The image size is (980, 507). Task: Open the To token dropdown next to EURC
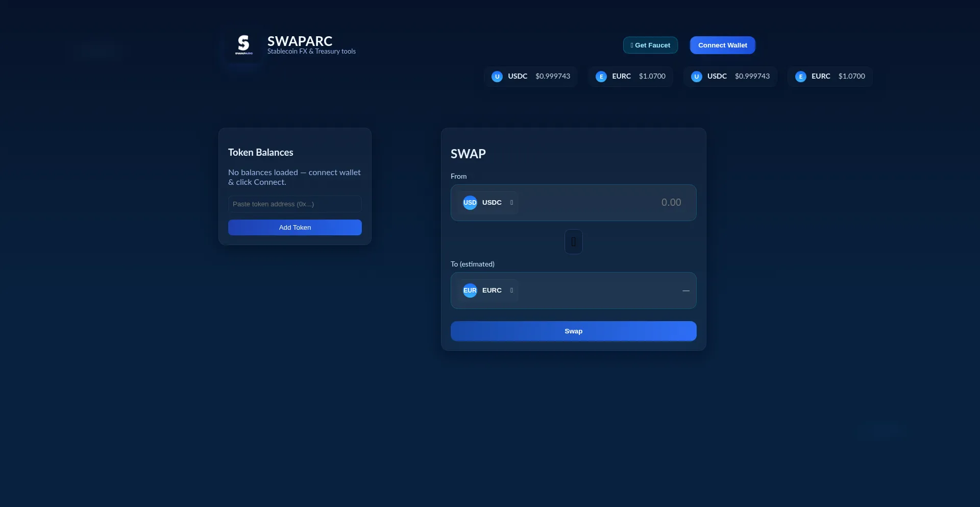[x=512, y=291]
